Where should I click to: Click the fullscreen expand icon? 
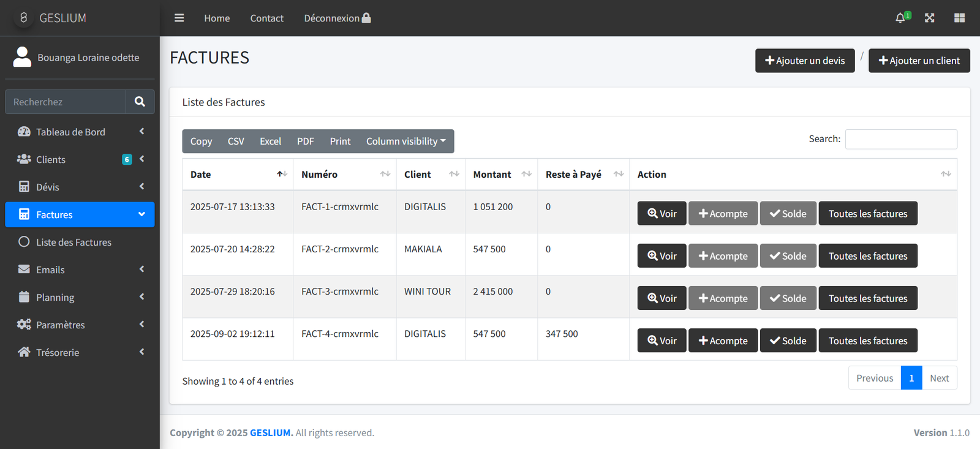[929, 18]
